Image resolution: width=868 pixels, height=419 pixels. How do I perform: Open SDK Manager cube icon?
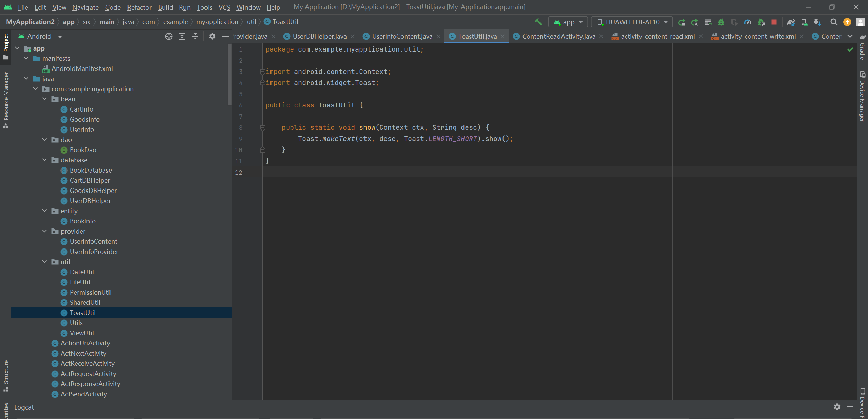coord(817,22)
